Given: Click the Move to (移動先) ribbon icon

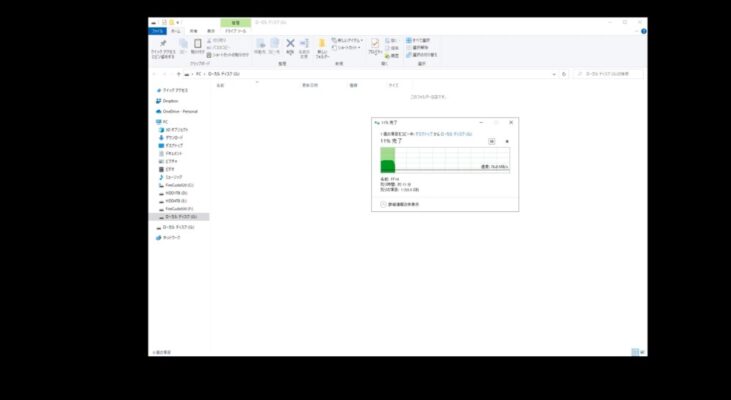Looking at the screenshot, I should pyautogui.click(x=260, y=44).
